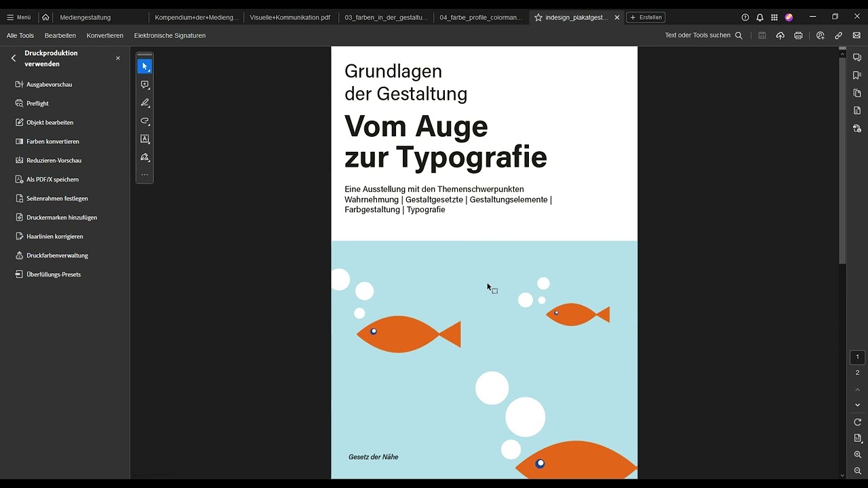
Task: Open the user profile avatar
Action: pyautogui.click(x=789, y=18)
